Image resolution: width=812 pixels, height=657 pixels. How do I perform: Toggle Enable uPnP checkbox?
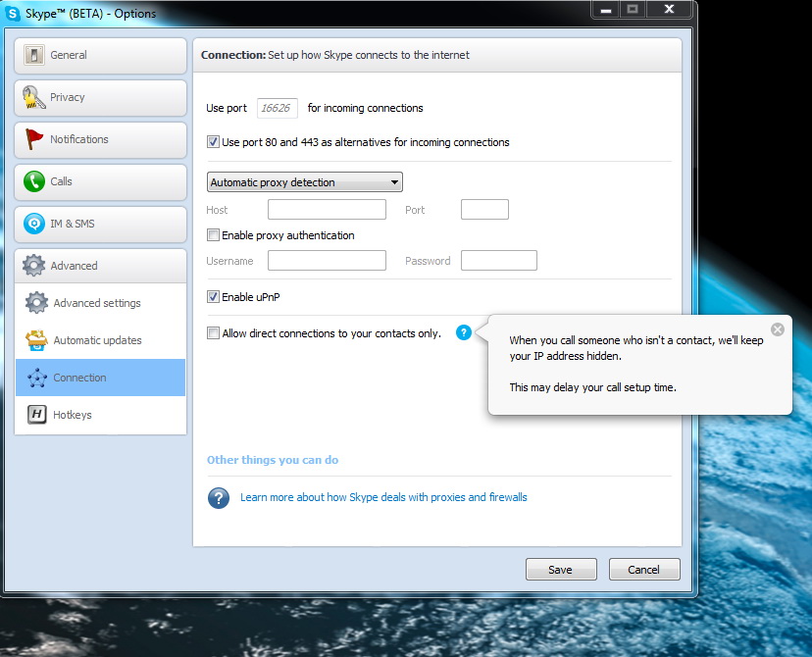click(213, 297)
